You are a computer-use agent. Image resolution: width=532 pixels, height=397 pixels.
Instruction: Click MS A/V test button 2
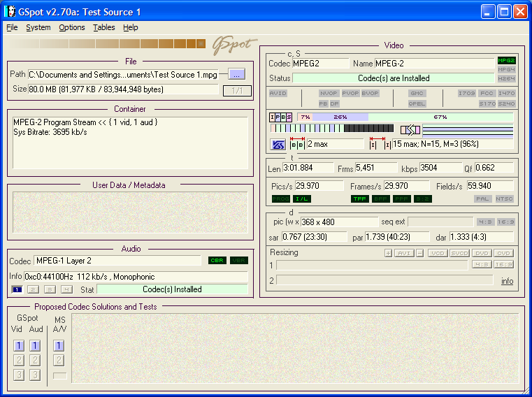point(59,360)
